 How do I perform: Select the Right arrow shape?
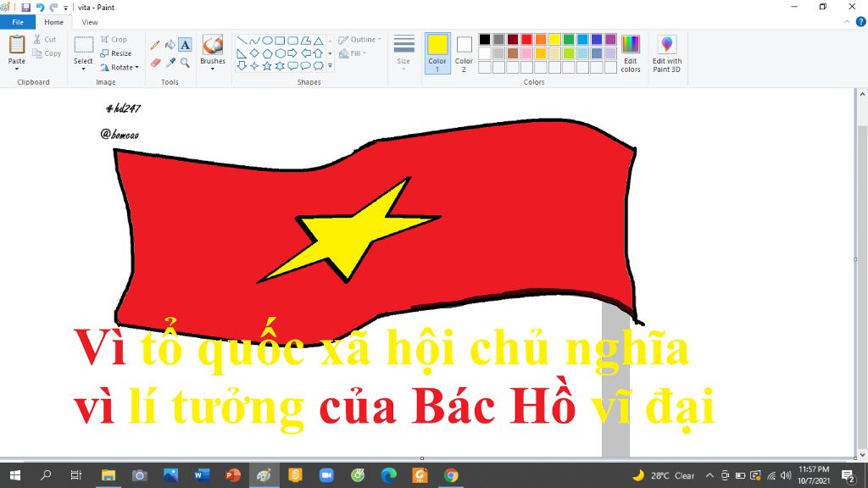coord(292,53)
